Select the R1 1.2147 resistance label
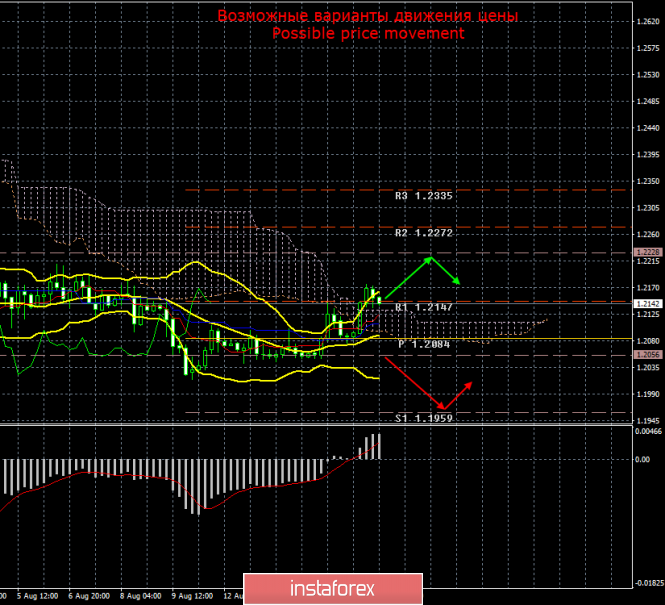The width and height of the screenshot is (665, 605). 425,307
